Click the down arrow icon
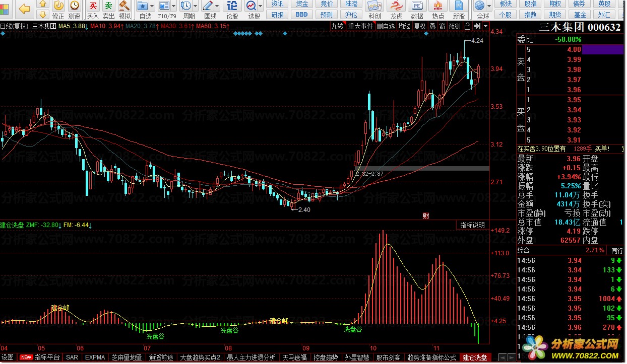 (x=43, y=15)
